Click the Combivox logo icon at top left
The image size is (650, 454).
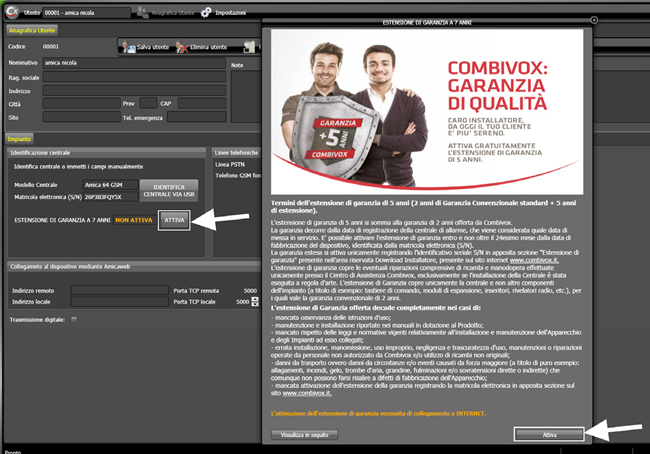click(12, 12)
